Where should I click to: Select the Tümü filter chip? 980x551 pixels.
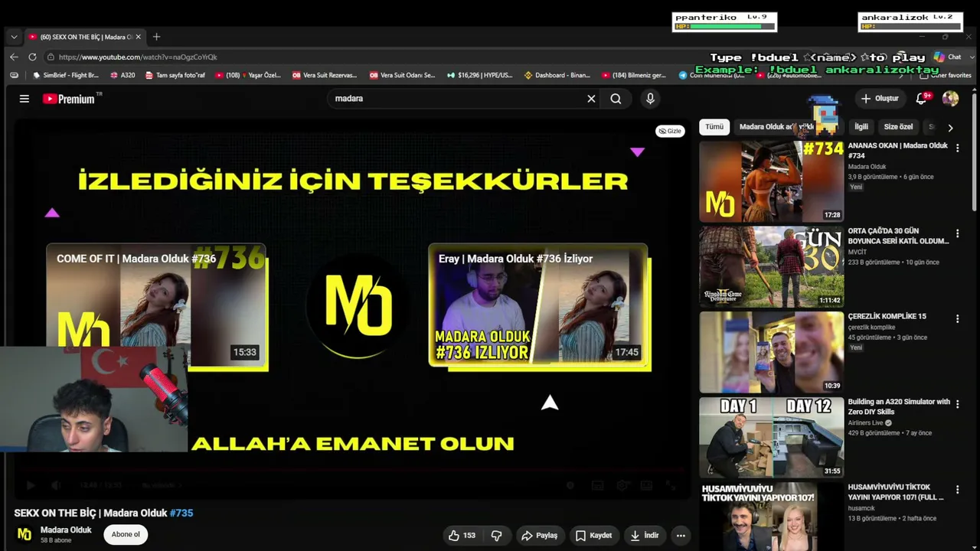pyautogui.click(x=714, y=127)
